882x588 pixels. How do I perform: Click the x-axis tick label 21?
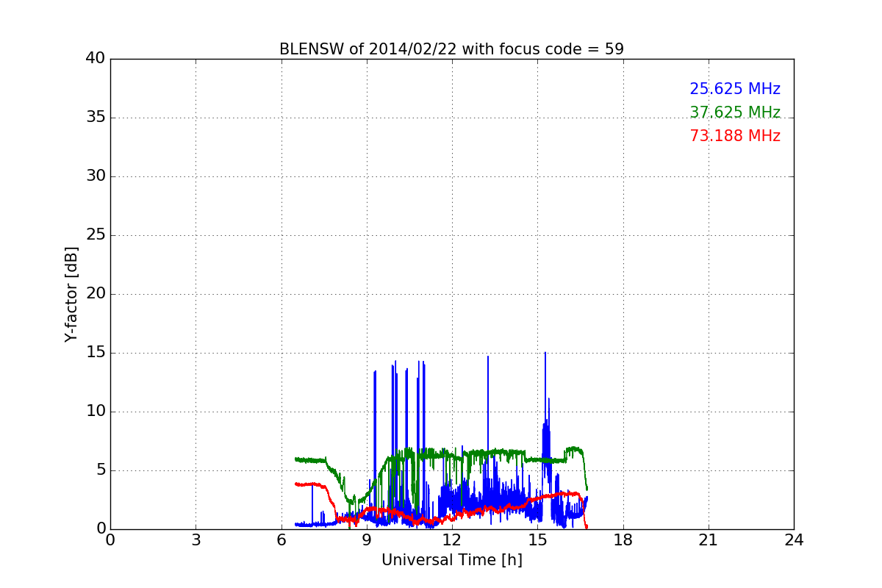pos(709,540)
